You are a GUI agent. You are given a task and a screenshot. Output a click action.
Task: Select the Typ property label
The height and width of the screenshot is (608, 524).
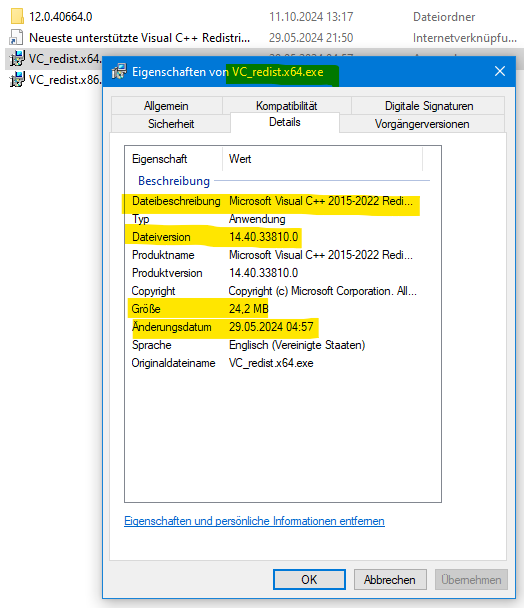(x=141, y=219)
